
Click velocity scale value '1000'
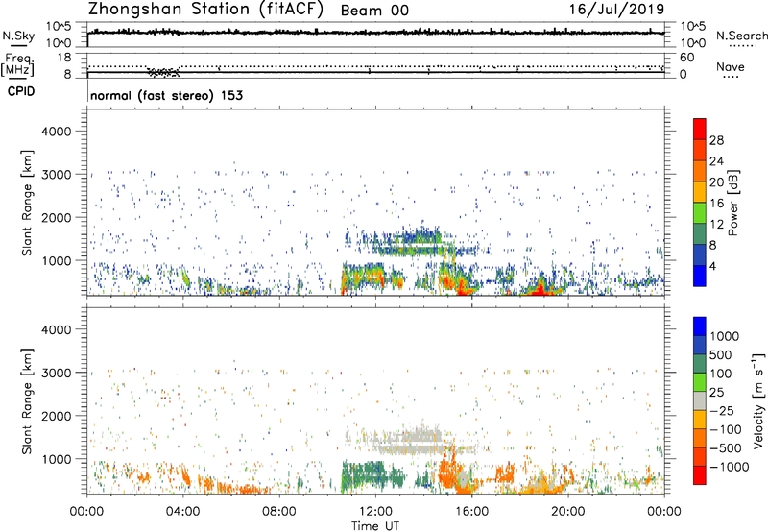click(x=724, y=336)
